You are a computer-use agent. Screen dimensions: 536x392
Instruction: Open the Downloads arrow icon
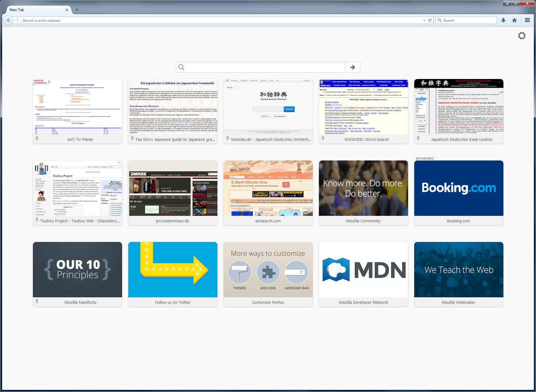click(503, 20)
